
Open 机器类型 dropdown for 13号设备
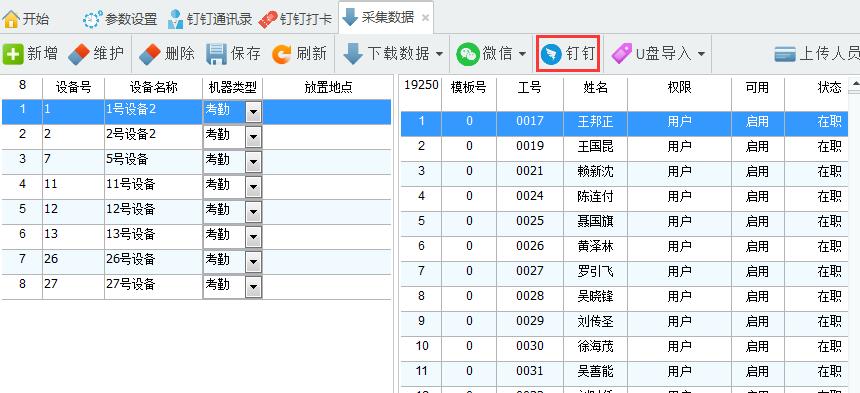[253, 237]
